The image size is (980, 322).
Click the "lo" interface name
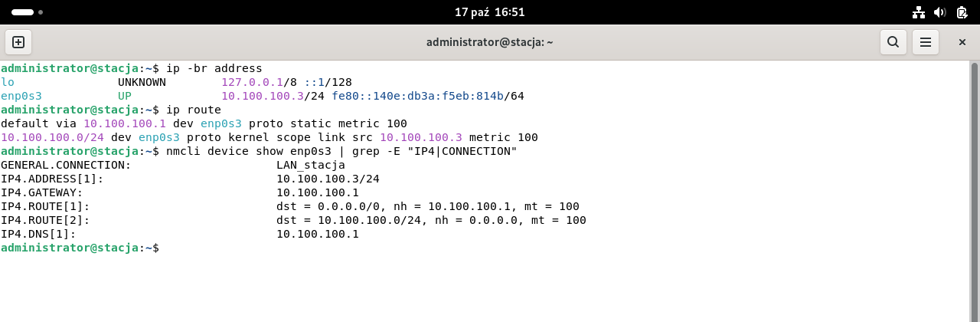[8, 82]
